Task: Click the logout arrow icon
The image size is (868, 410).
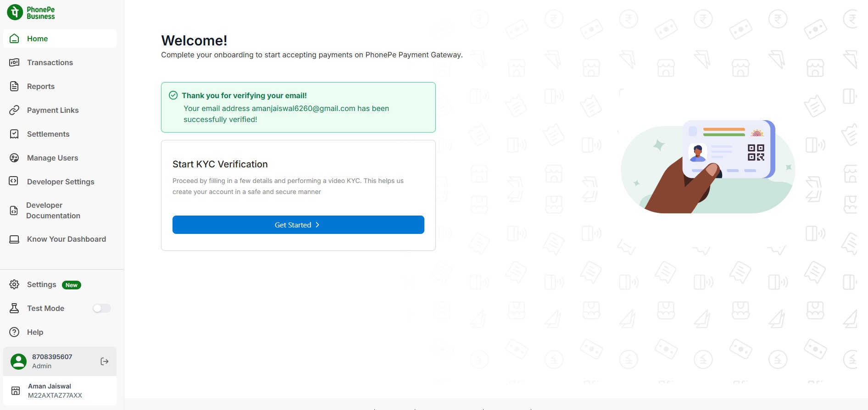Action: pyautogui.click(x=105, y=361)
